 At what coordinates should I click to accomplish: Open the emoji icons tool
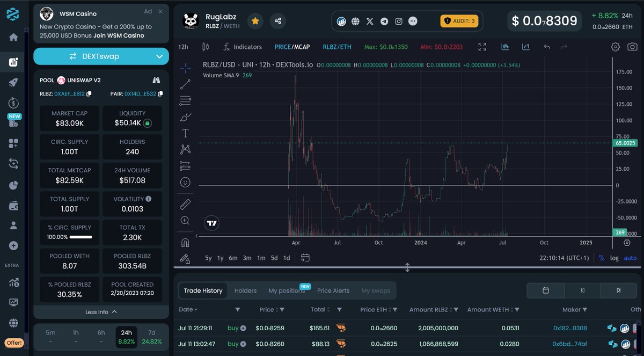point(185,183)
